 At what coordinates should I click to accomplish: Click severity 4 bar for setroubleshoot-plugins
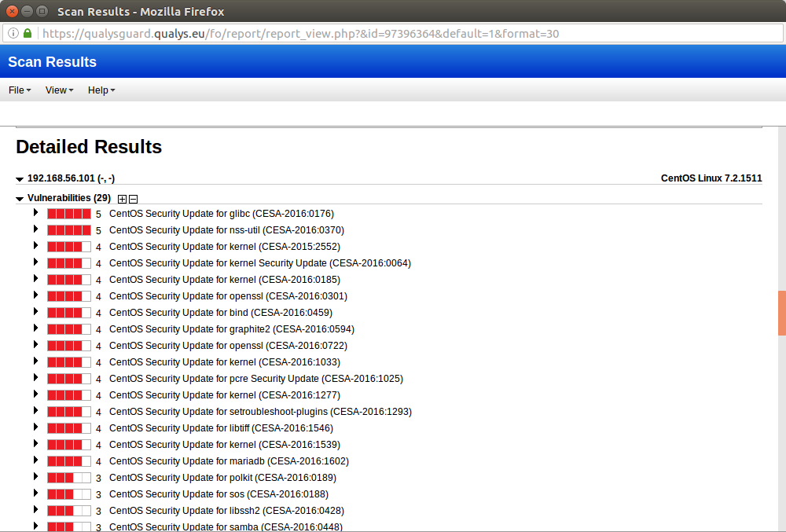69,412
